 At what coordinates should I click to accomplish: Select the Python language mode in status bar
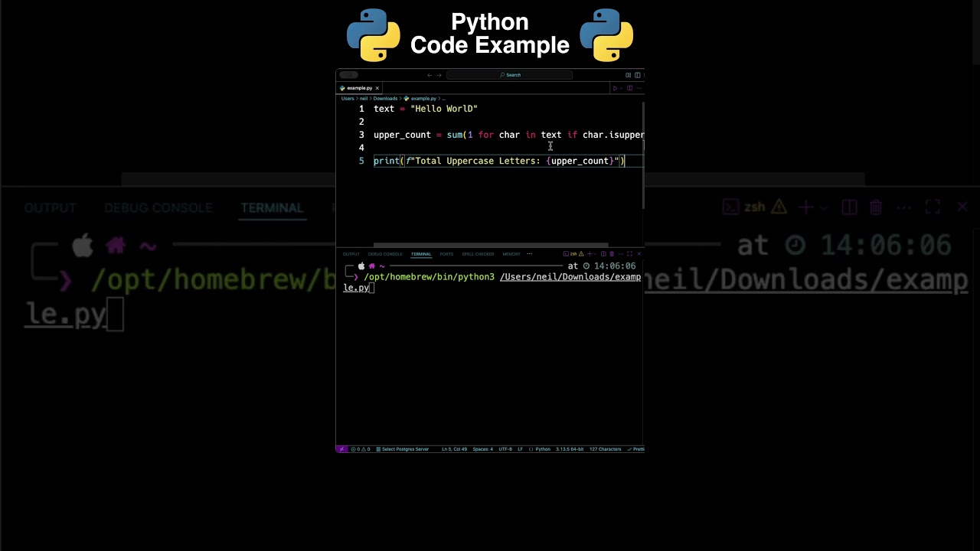tap(540, 449)
